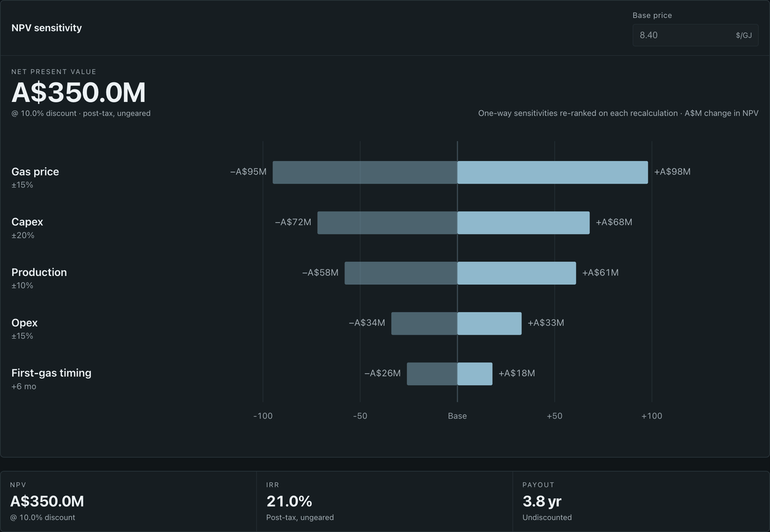
Task: Click the Base axis label
Action: click(458, 416)
